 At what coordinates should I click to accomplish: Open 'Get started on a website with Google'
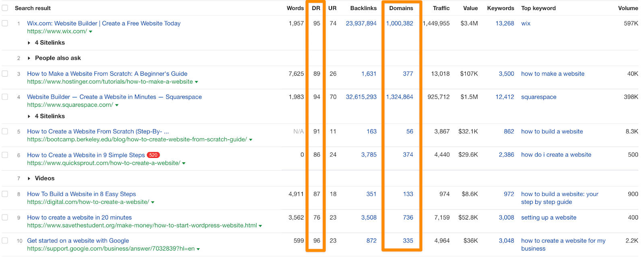[78, 240]
